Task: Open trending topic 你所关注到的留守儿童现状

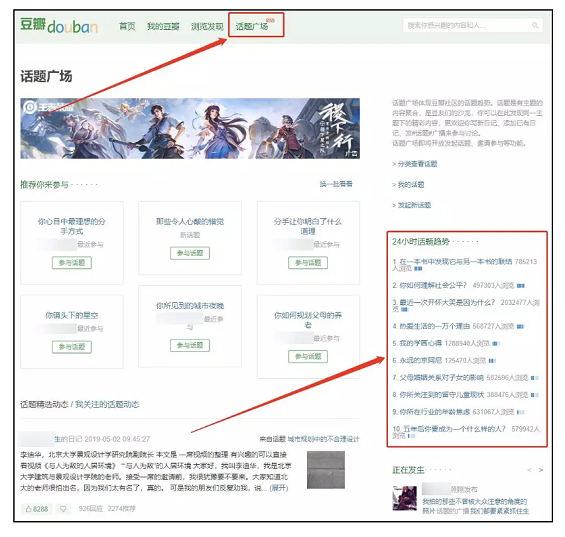Action: point(441,395)
